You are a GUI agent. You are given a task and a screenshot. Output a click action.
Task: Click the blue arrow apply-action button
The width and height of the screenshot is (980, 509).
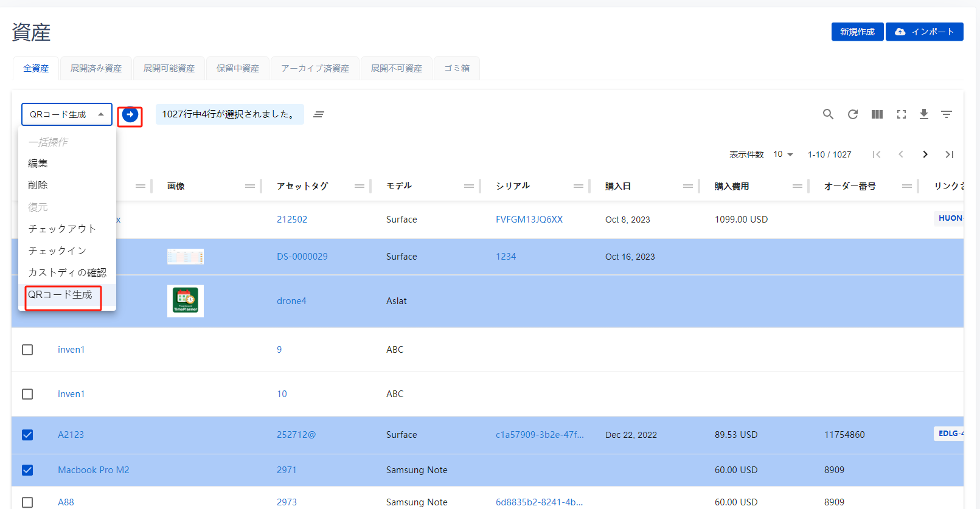coord(130,114)
